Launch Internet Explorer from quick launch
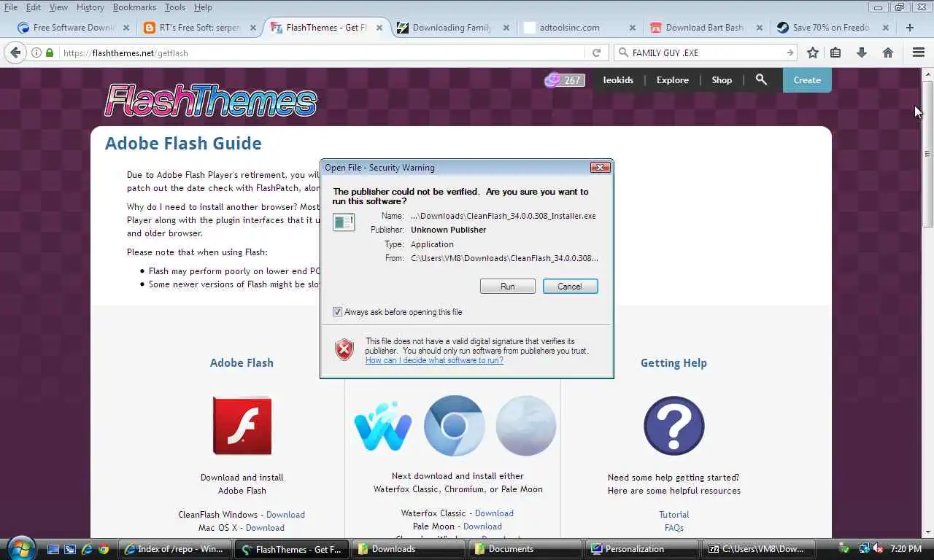Image resolution: width=934 pixels, height=560 pixels. 87,549
